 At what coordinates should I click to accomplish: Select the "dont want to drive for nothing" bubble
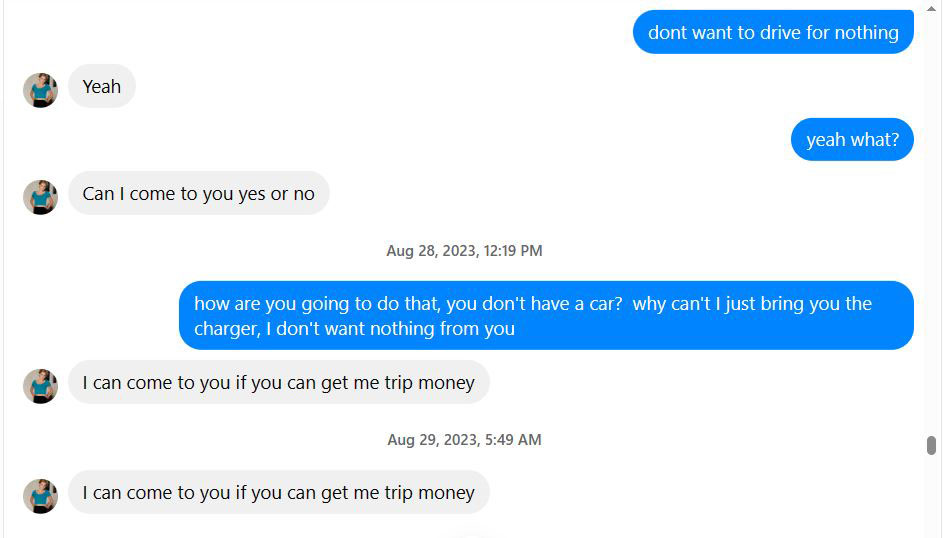tap(773, 32)
